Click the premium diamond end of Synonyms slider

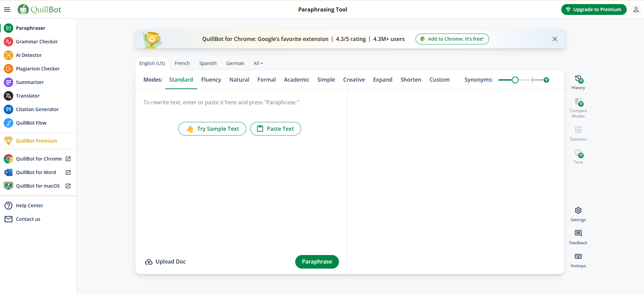click(546, 80)
